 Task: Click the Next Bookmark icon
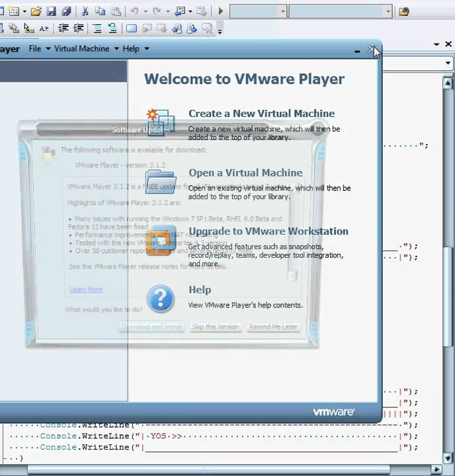[x=161, y=28]
